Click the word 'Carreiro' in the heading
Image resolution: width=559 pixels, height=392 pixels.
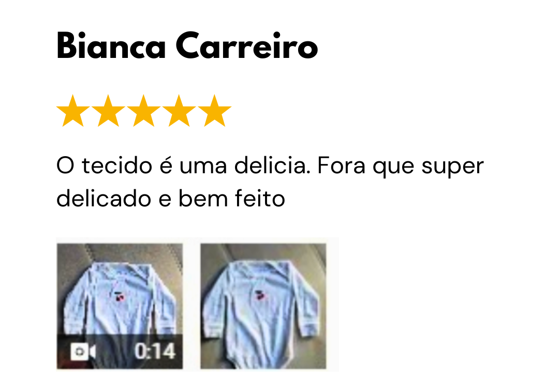coord(247,46)
